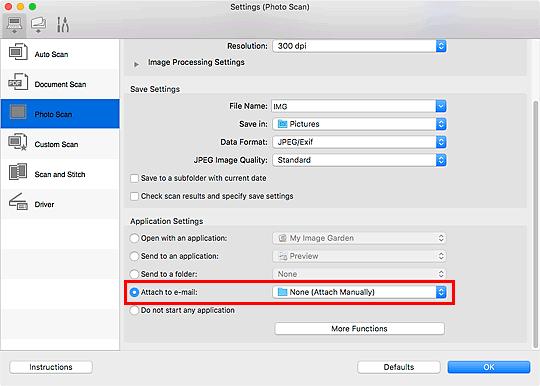Close the Settings window with red button
Screen dimensions: 540x386
[x=8, y=7]
